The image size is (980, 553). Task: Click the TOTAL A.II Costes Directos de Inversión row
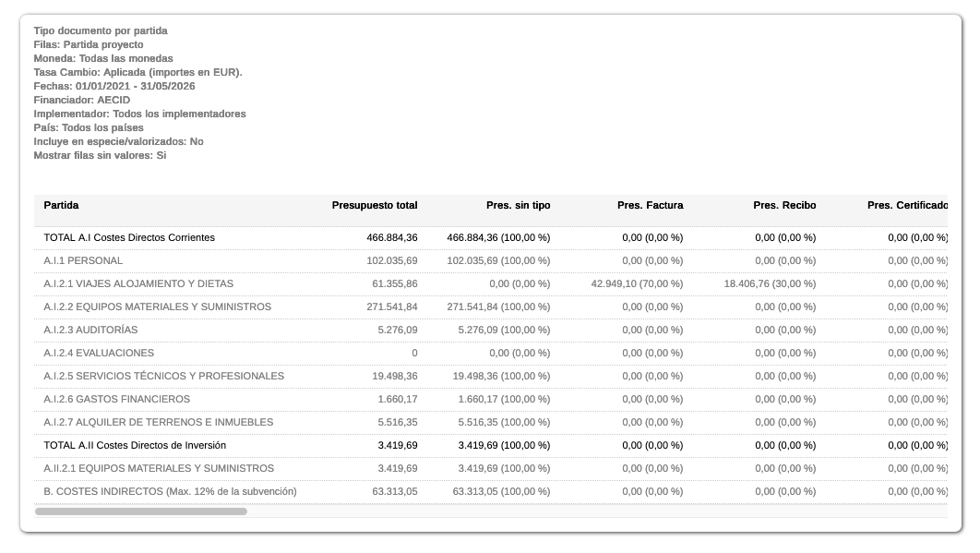135,445
